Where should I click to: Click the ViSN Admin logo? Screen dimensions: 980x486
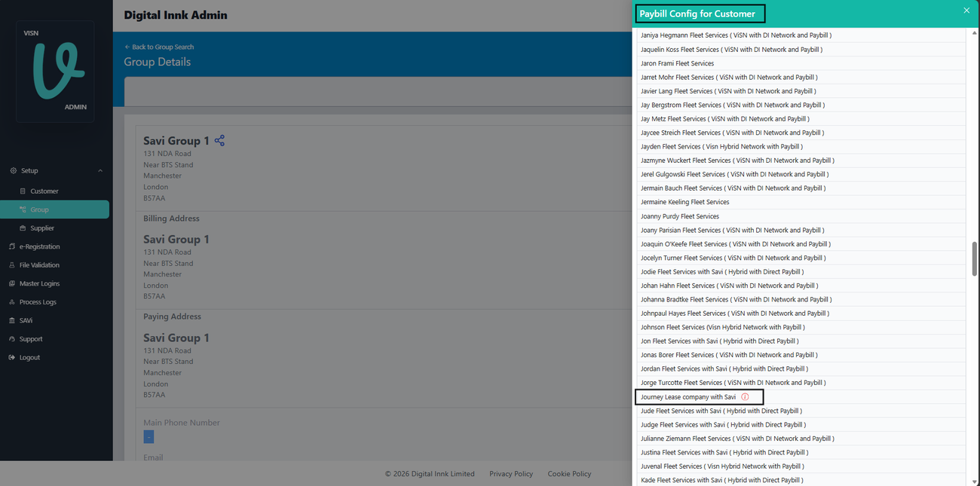point(55,71)
